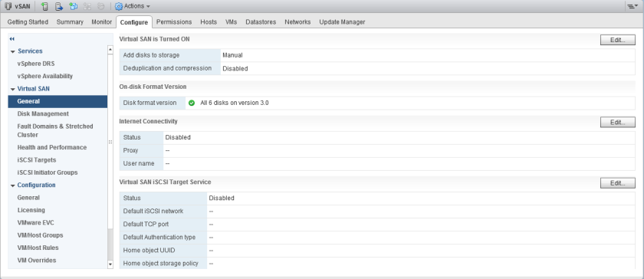
Task: Click the sidebar scrollbar down arrow
Action: coord(110,264)
